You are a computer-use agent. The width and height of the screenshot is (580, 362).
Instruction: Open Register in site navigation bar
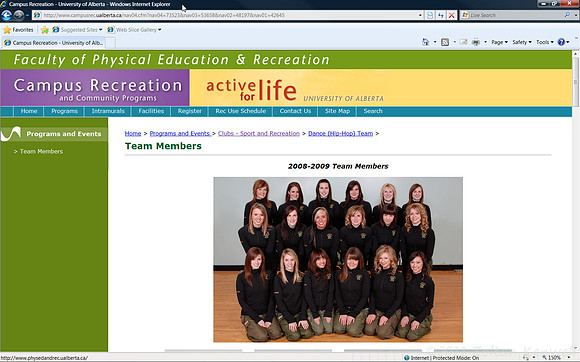pyautogui.click(x=189, y=111)
